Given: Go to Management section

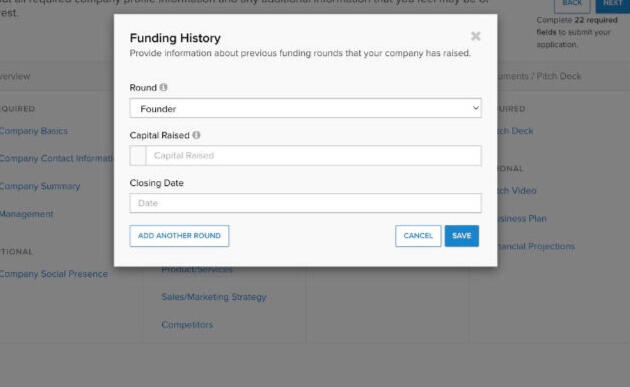Looking at the screenshot, I should tap(27, 214).
